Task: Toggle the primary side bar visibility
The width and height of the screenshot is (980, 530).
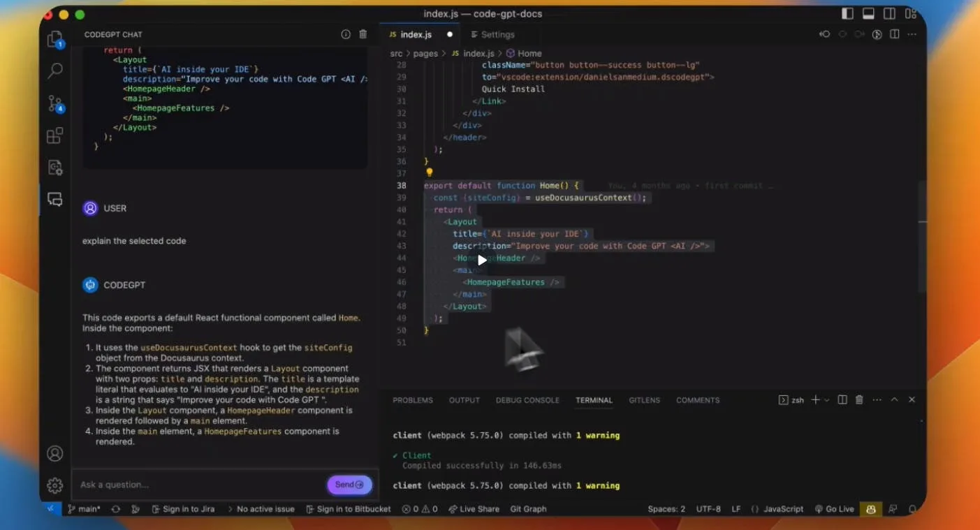Action: (x=847, y=14)
